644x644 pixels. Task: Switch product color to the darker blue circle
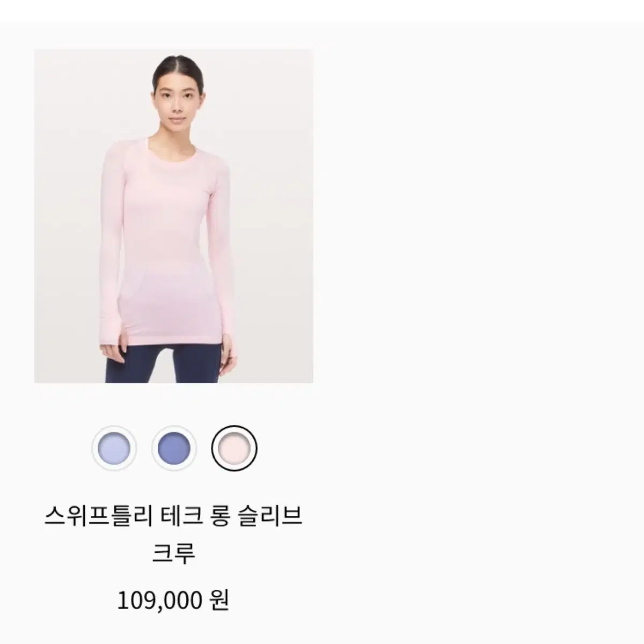[x=174, y=448]
